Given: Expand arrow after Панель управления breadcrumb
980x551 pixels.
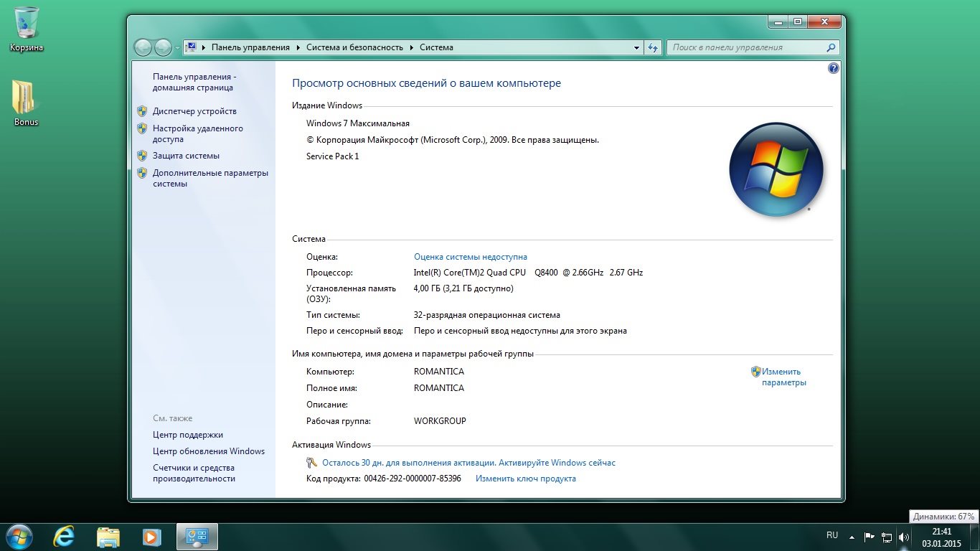Looking at the screenshot, I should [x=298, y=47].
